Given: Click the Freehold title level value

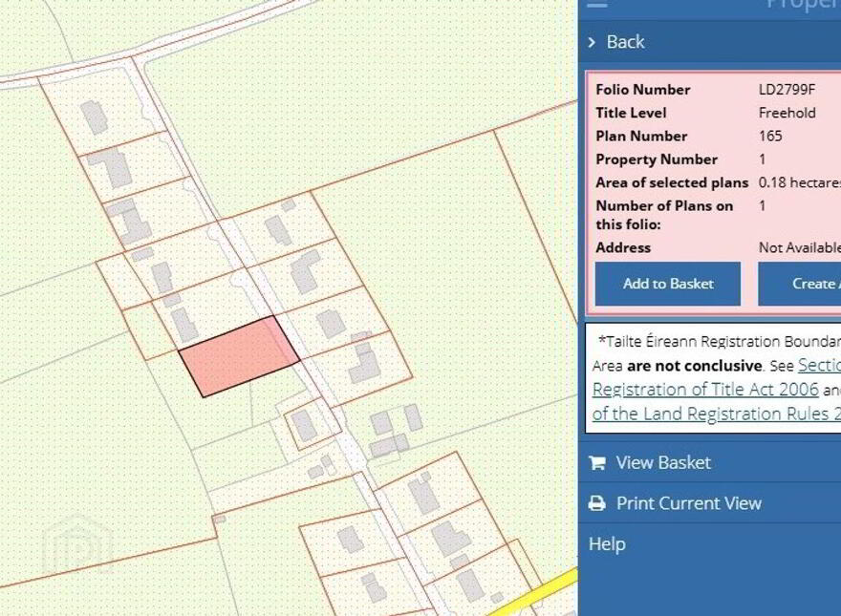Looking at the screenshot, I should [x=787, y=113].
